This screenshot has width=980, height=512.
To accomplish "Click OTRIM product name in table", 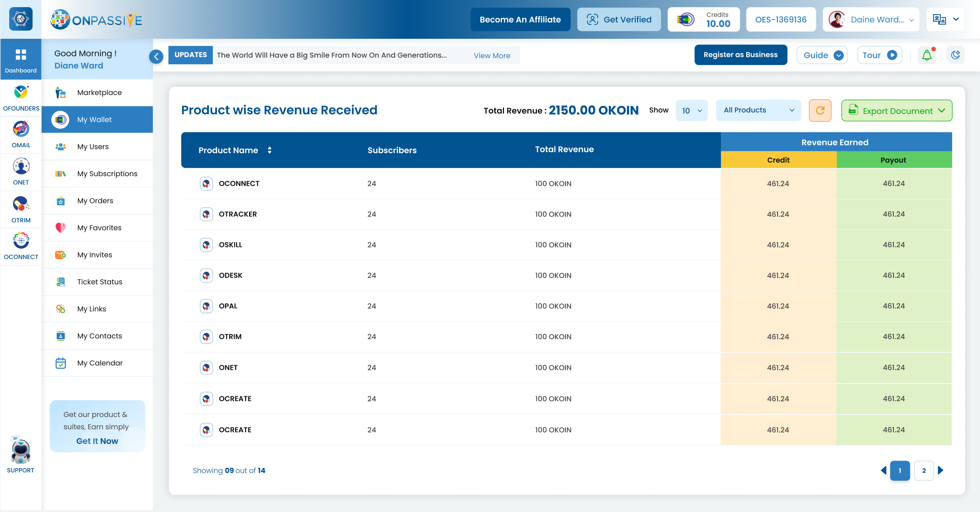I will (x=230, y=337).
